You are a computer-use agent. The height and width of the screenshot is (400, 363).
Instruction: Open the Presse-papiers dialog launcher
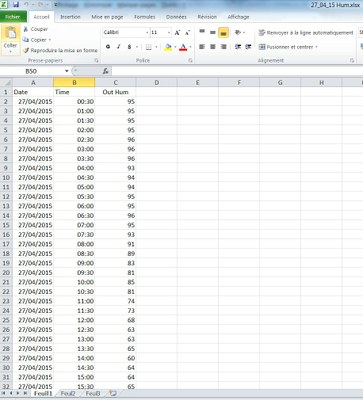(x=96, y=61)
